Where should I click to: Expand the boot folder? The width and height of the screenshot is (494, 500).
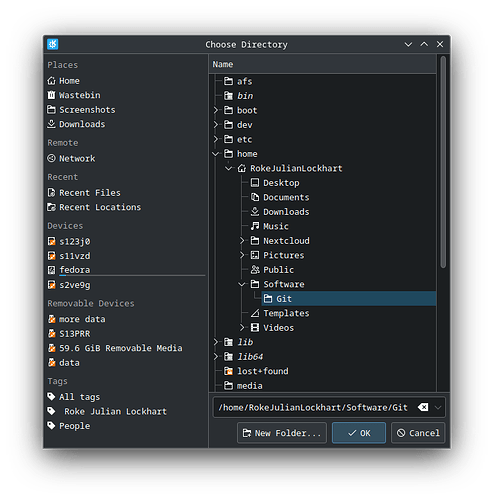[x=216, y=110]
